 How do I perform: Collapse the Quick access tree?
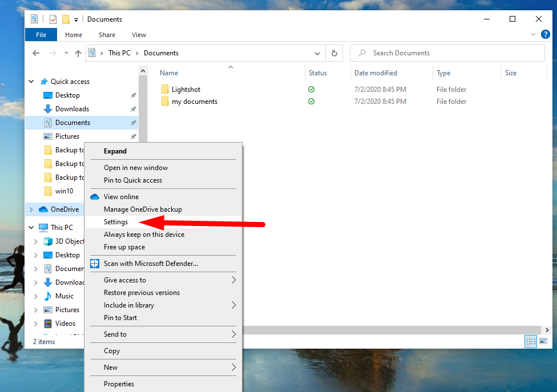click(31, 82)
